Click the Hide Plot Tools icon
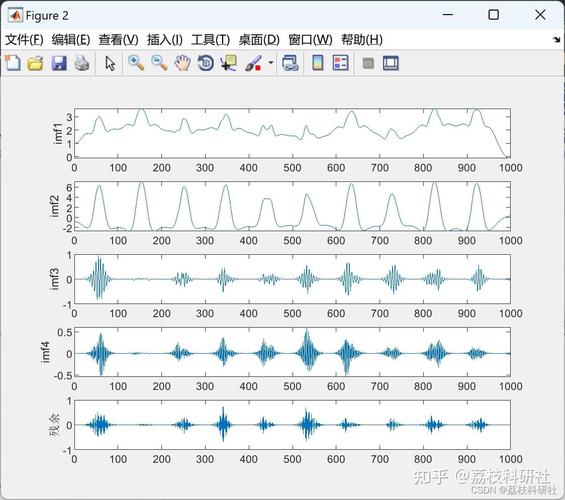The height and width of the screenshot is (500, 565). click(368, 63)
